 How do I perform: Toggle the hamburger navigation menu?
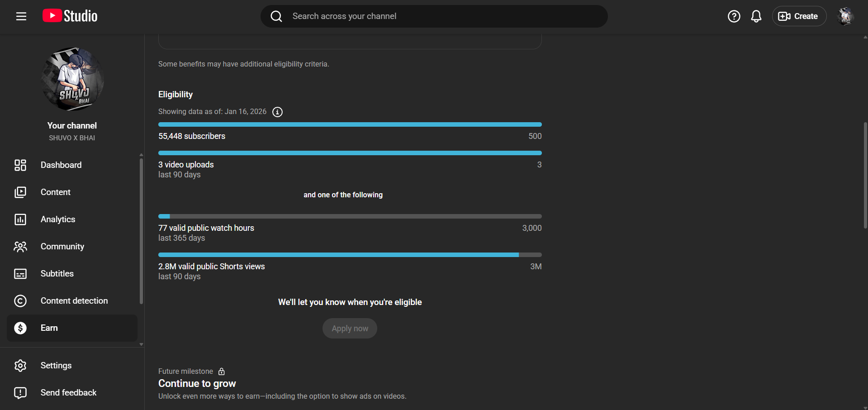21,16
